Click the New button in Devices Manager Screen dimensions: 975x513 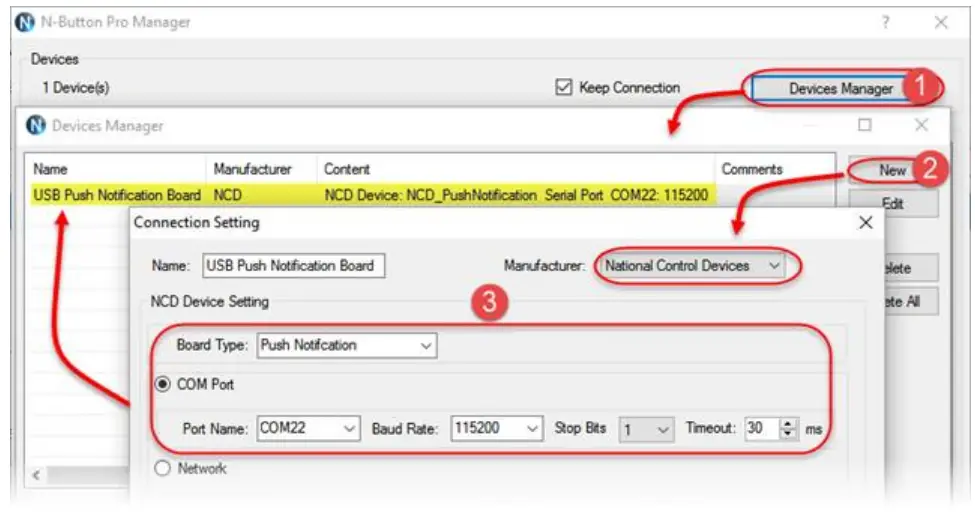(892, 170)
